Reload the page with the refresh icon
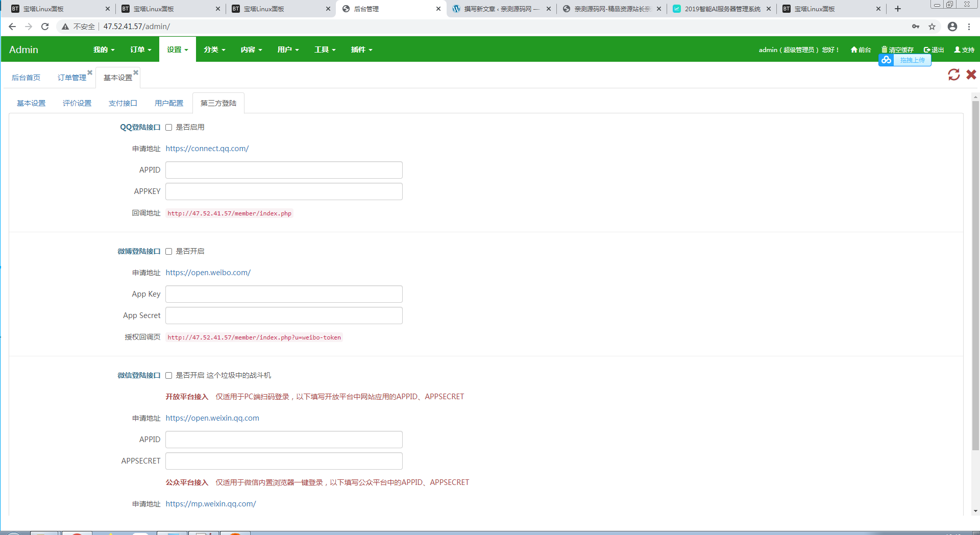The height and width of the screenshot is (535, 980). click(x=45, y=27)
